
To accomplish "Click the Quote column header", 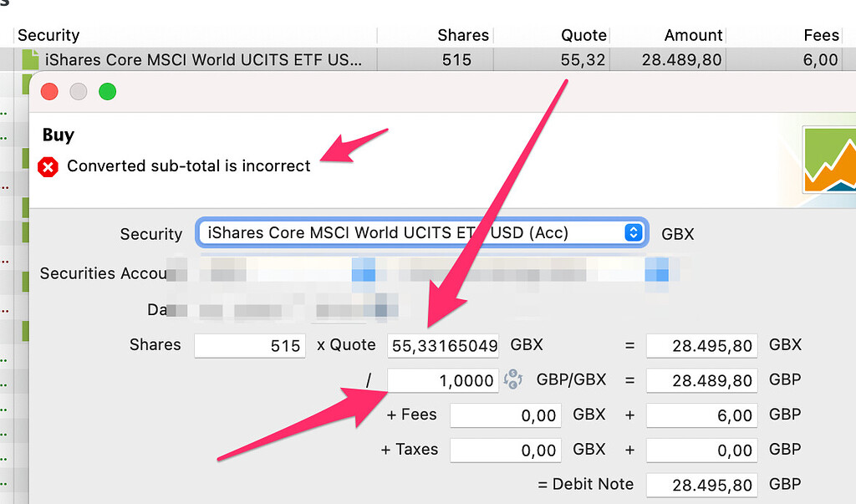I will (583, 35).
